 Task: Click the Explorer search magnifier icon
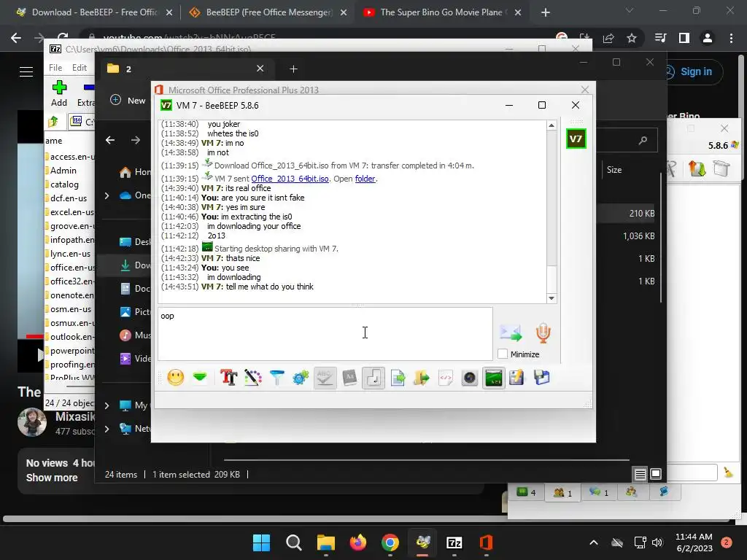pos(643,140)
